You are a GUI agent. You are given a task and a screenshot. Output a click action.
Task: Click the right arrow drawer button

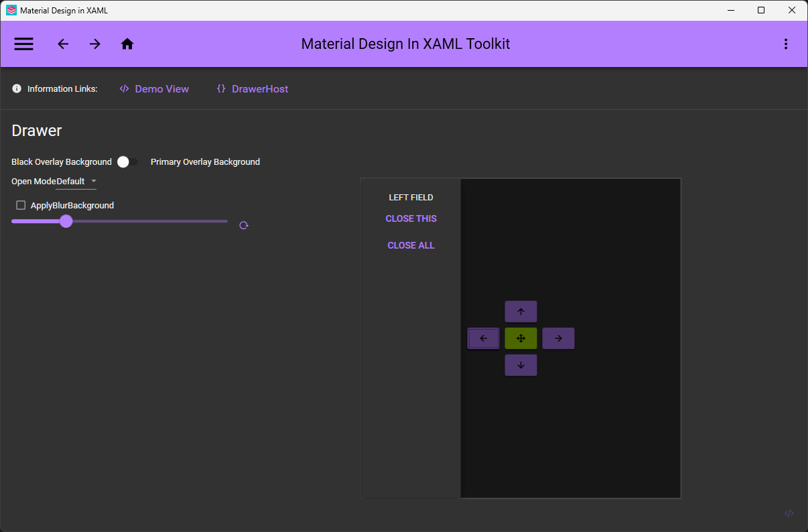click(x=558, y=338)
